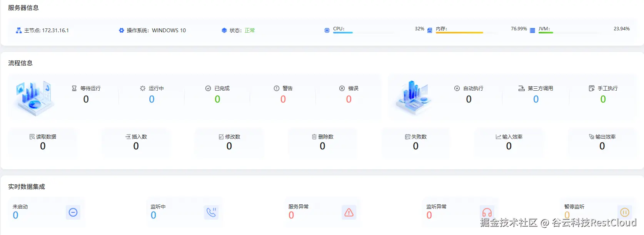
Task: Click the green 正常 status text
Action: 250,30
